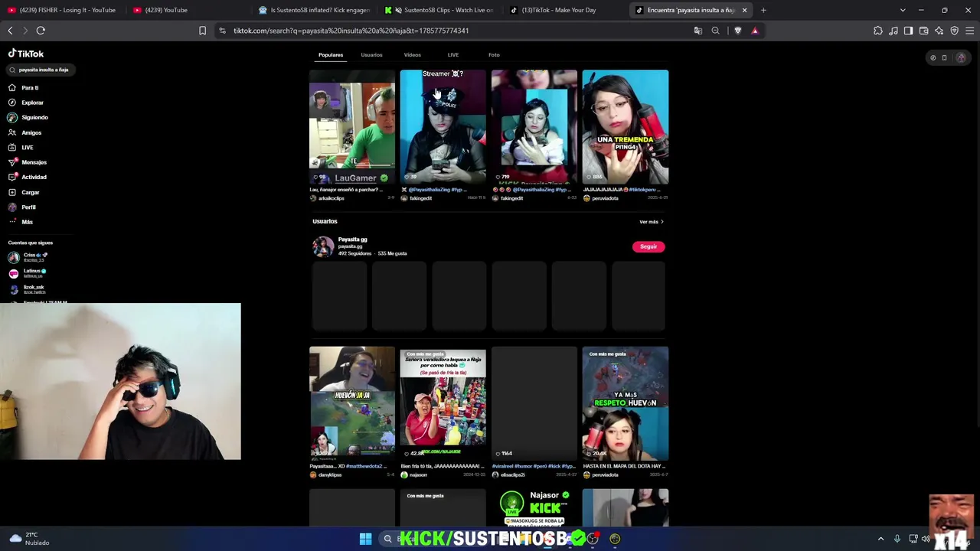Switch to FISHER - Losing It YouTube tab
980x551 pixels.
[x=62, y=10]
